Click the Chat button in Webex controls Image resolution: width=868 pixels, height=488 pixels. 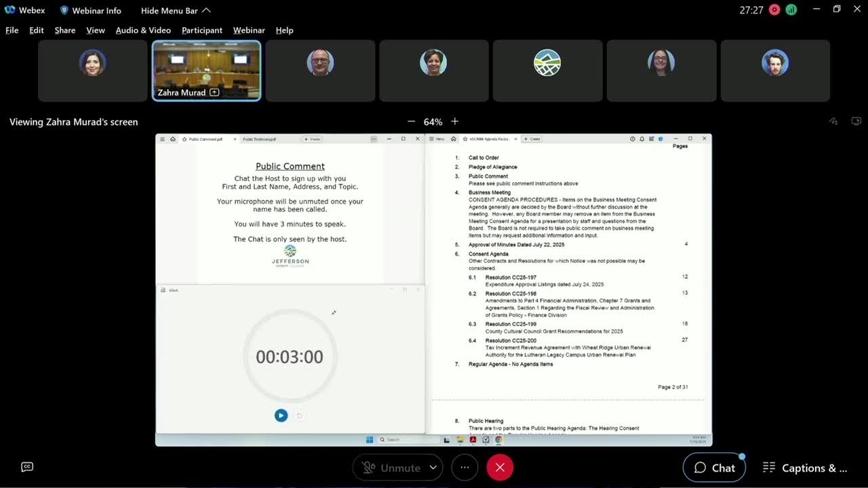714,468
